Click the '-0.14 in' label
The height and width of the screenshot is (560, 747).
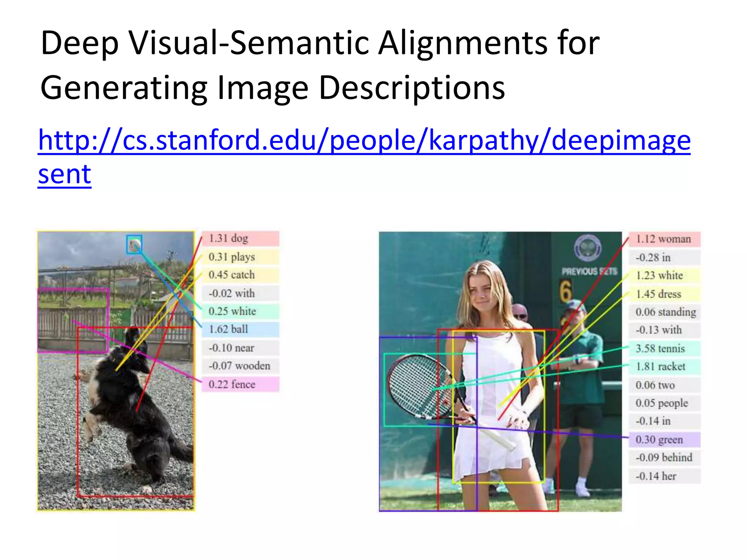coord(665,421)
